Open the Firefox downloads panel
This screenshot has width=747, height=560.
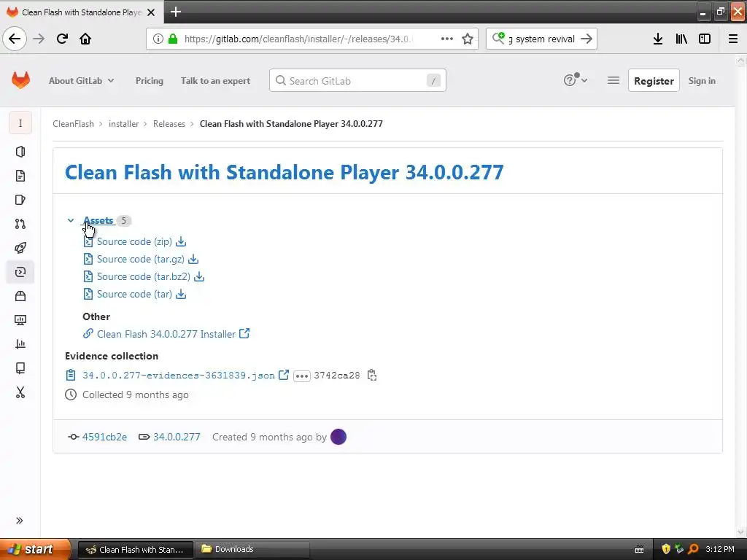658,39
